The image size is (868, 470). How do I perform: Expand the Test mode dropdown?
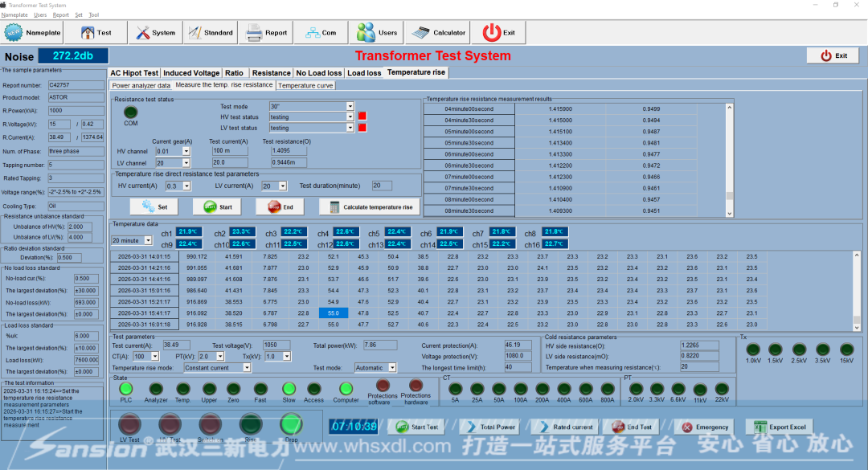[x=350, y=106]
